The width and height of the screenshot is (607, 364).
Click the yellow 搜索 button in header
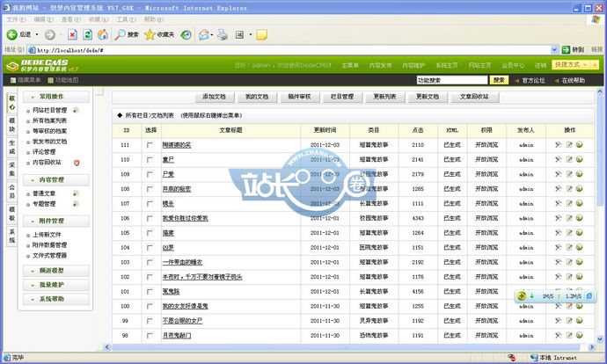tap(499, 80)
